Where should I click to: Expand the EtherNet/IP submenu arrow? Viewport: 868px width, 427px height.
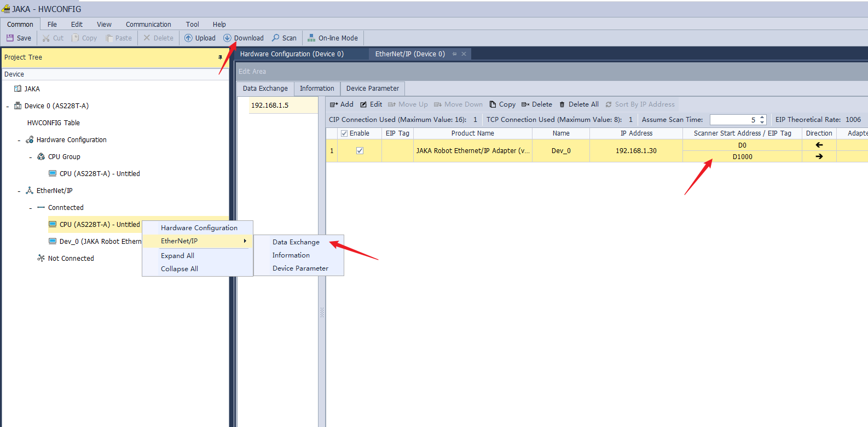point(245,241)
